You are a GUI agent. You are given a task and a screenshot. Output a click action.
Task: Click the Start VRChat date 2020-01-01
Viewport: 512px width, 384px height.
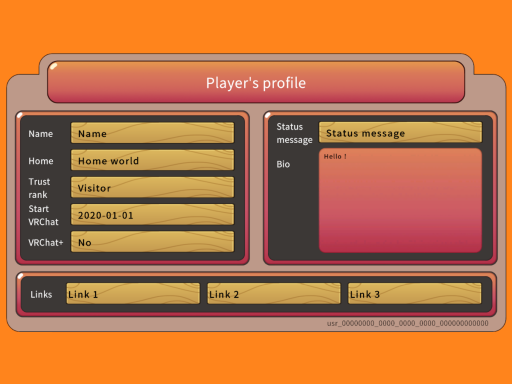pos(152,214)
